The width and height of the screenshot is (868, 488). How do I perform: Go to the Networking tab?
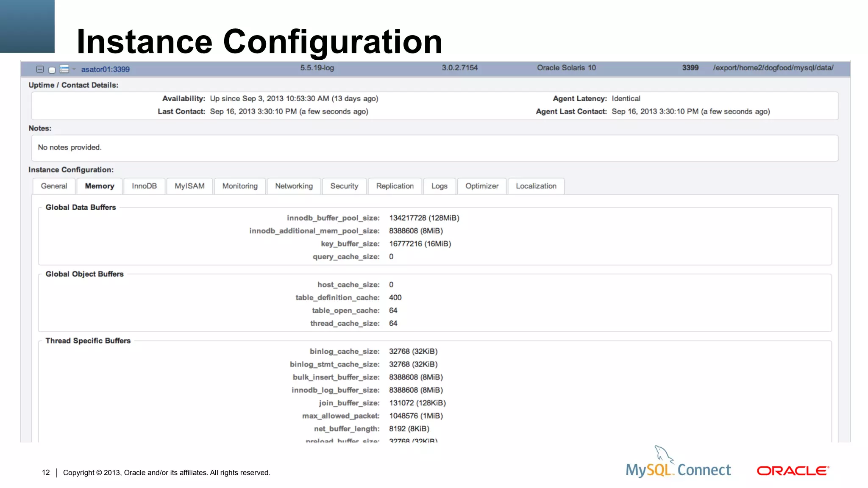coord(294,186)
